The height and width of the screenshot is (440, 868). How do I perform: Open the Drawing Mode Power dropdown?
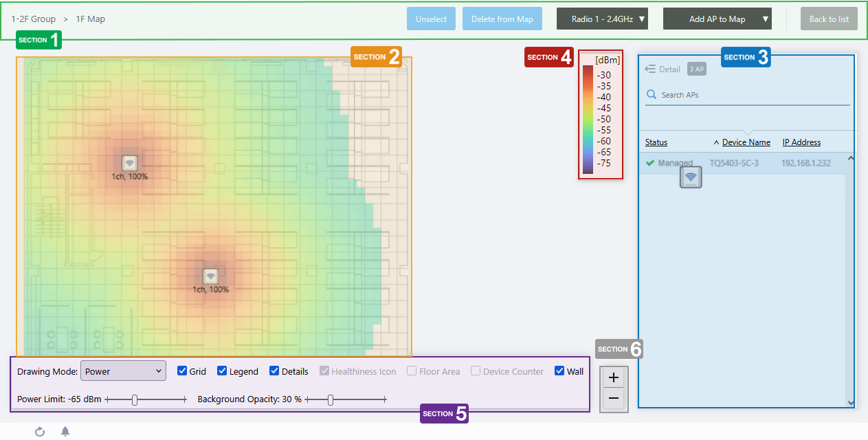(x=124, y=371)
